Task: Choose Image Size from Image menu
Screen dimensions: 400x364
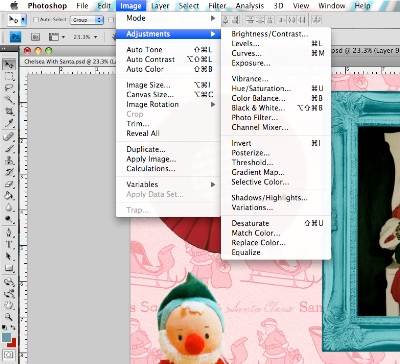Action: 168,85
